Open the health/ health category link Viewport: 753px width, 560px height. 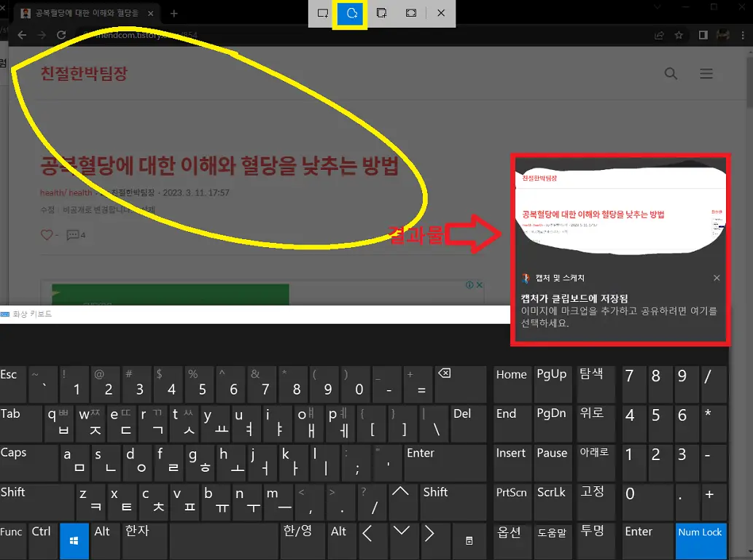(x=66, y=192)
